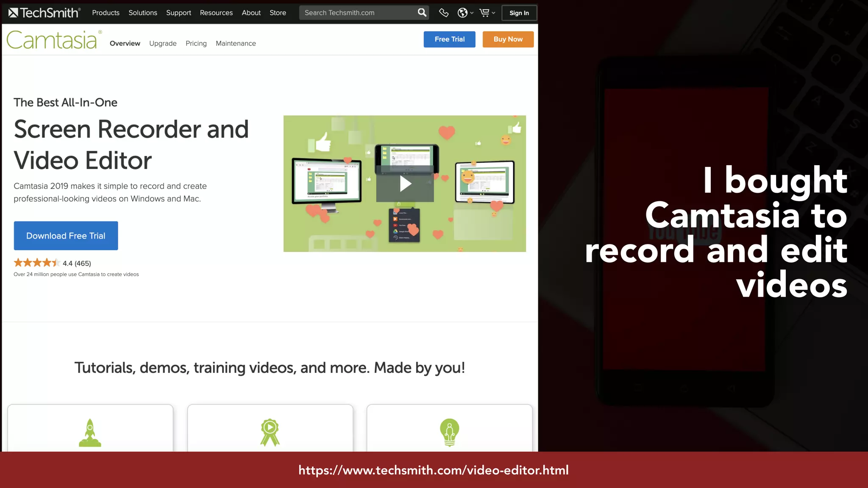This screenshot has width=868, height=488.
Task: Click the star rating icons
Action: pos(36,263)
